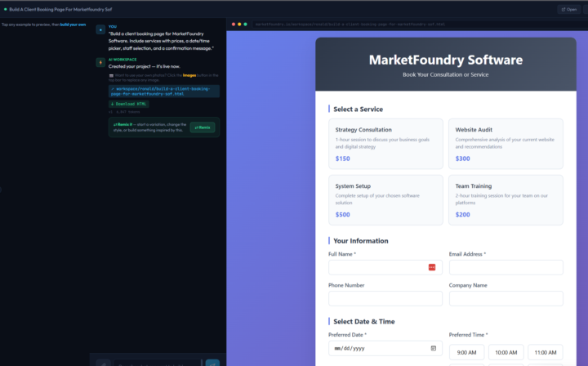Click the send message icon button
The height and width of the screenshot is (366, 588).
point(212,363)
